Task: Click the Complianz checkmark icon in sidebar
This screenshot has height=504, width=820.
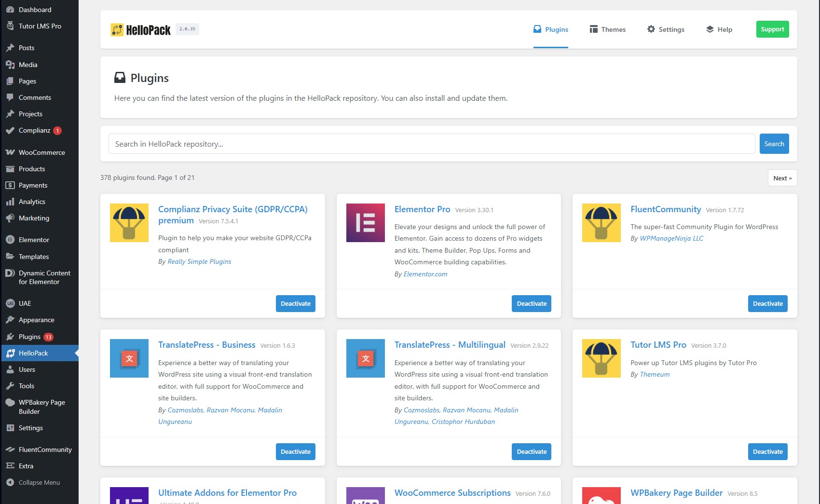Action: click(10, 131)
